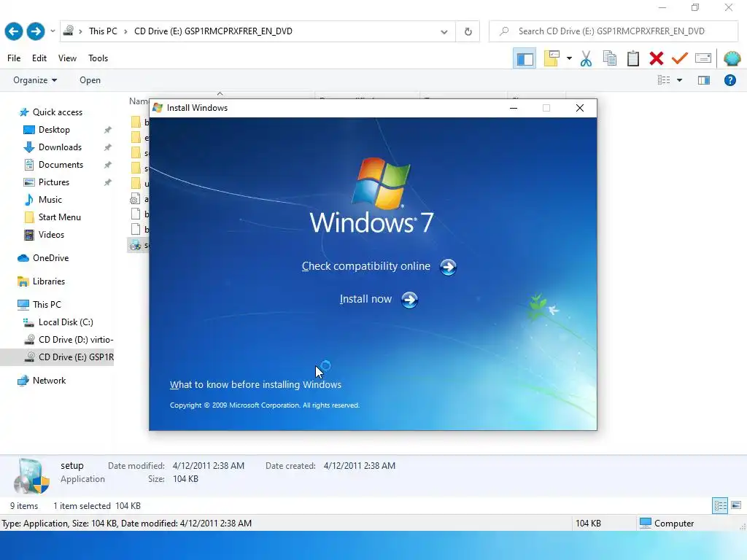Screen dimensions: 747x560
Task: Click the Paste clipboard icon
Action: click(633, 58)
